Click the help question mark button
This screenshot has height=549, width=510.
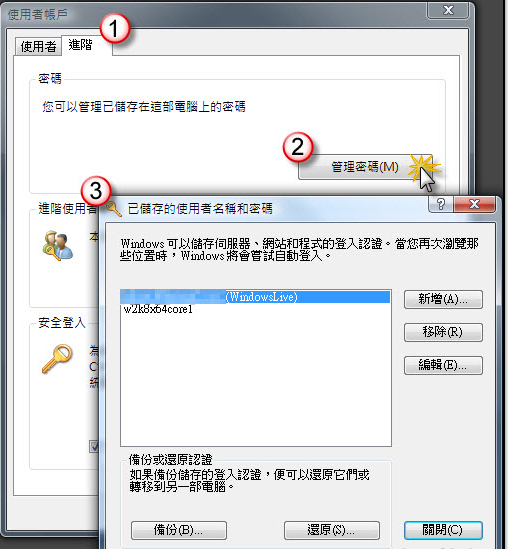(441, 204)
